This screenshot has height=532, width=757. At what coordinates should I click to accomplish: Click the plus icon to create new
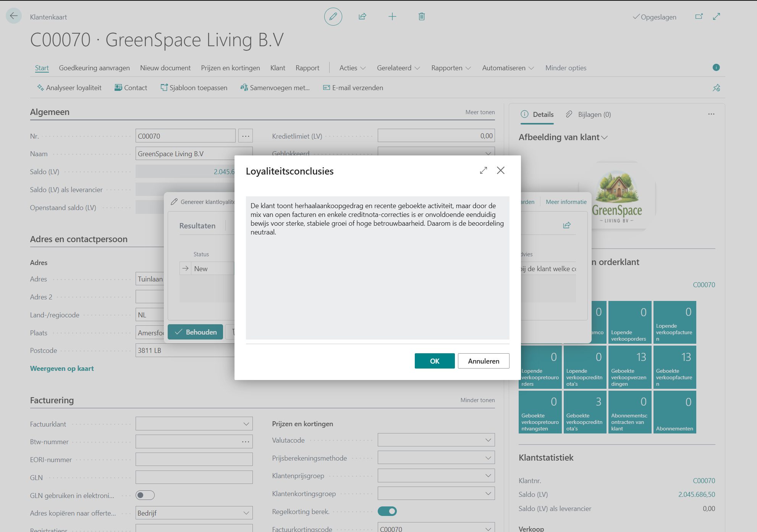[x=392, y=16]
